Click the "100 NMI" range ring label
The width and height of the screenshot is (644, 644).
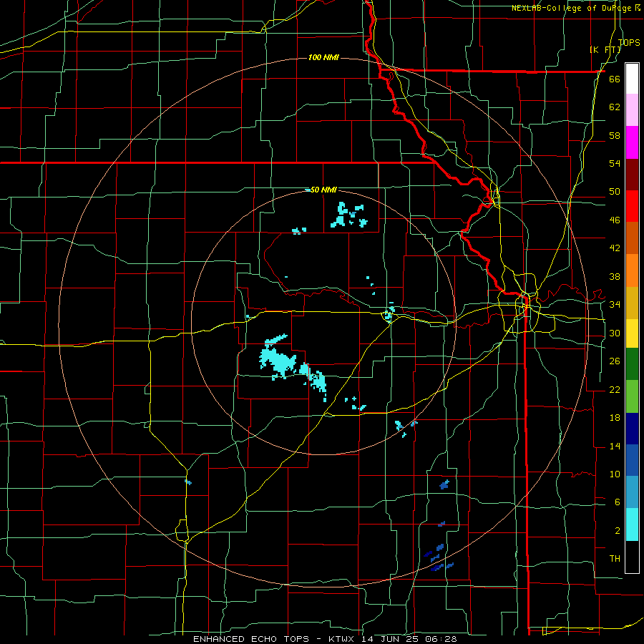(x=323, y=57)
